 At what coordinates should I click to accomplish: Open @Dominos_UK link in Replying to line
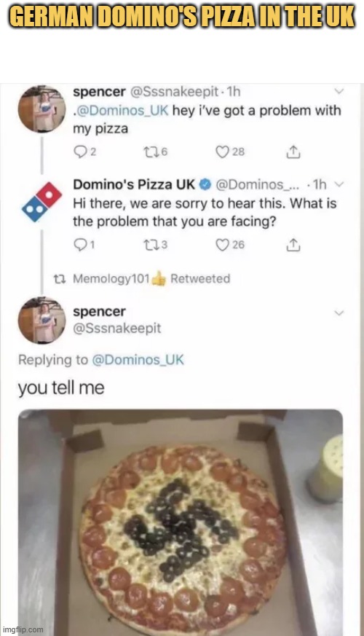click(x=138, y=360)
